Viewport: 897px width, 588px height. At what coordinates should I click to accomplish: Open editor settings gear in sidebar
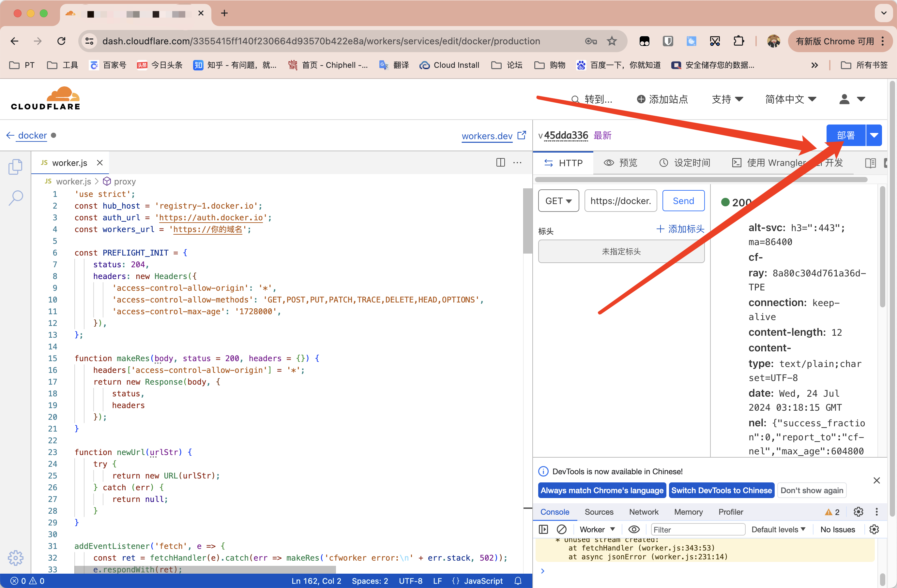click(15, 558)
